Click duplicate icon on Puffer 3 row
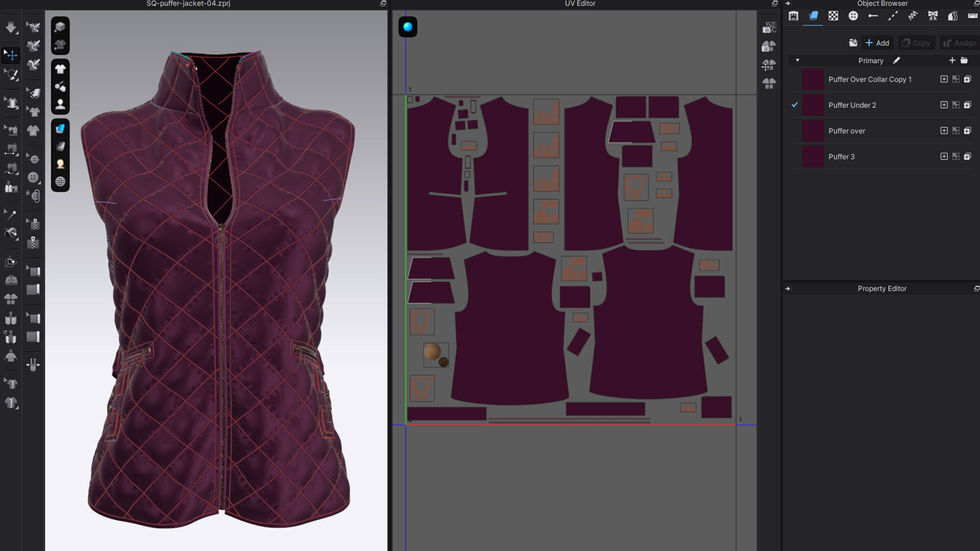The width and height of the screenshot is (980, 551). pos(967,156)
